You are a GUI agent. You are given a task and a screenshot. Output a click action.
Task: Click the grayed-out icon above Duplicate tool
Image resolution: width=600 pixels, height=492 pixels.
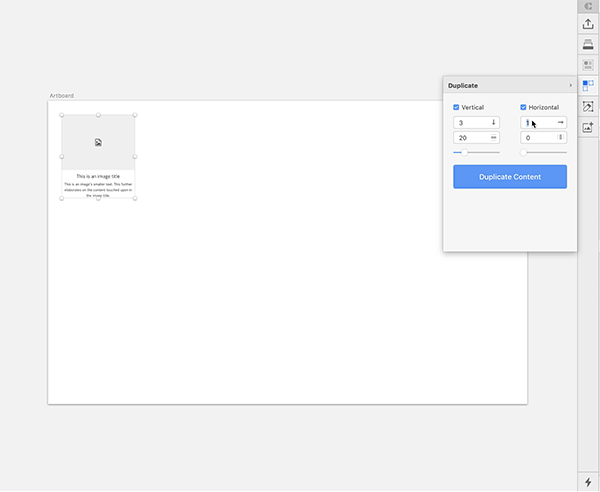(588, 65)
